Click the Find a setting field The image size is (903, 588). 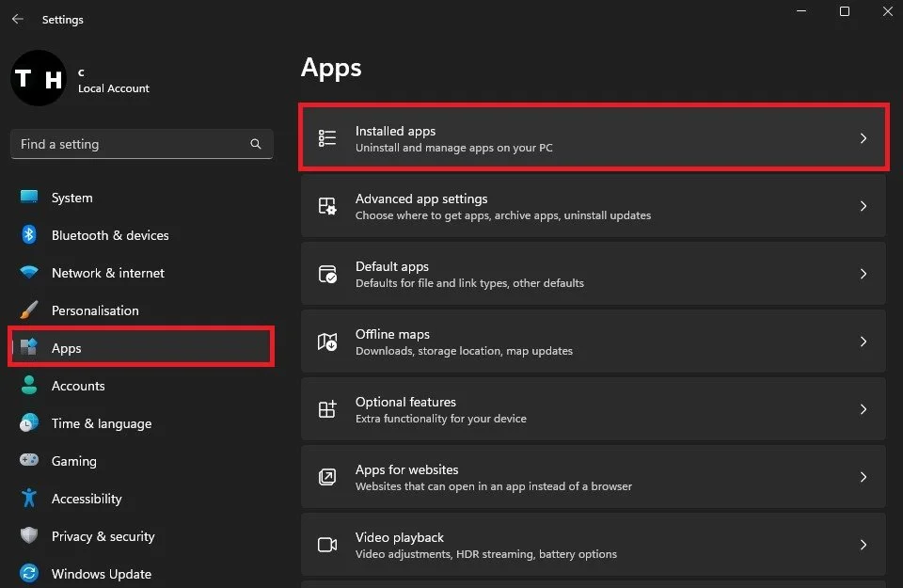132,144
